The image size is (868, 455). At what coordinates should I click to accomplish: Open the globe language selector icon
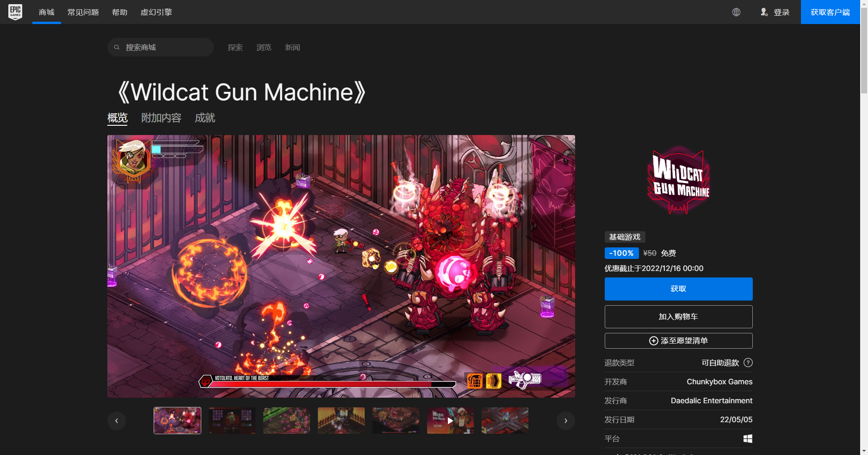point(737,12)
